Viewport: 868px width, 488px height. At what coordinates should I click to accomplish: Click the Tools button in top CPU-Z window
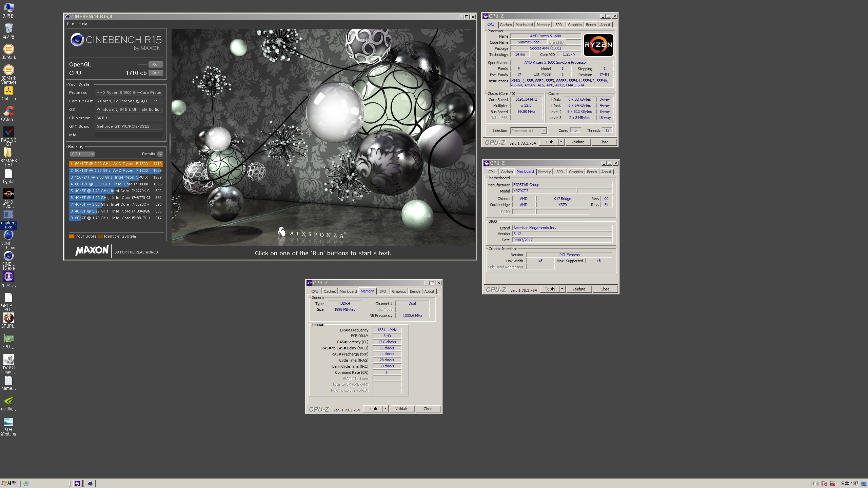coord(549,142)
